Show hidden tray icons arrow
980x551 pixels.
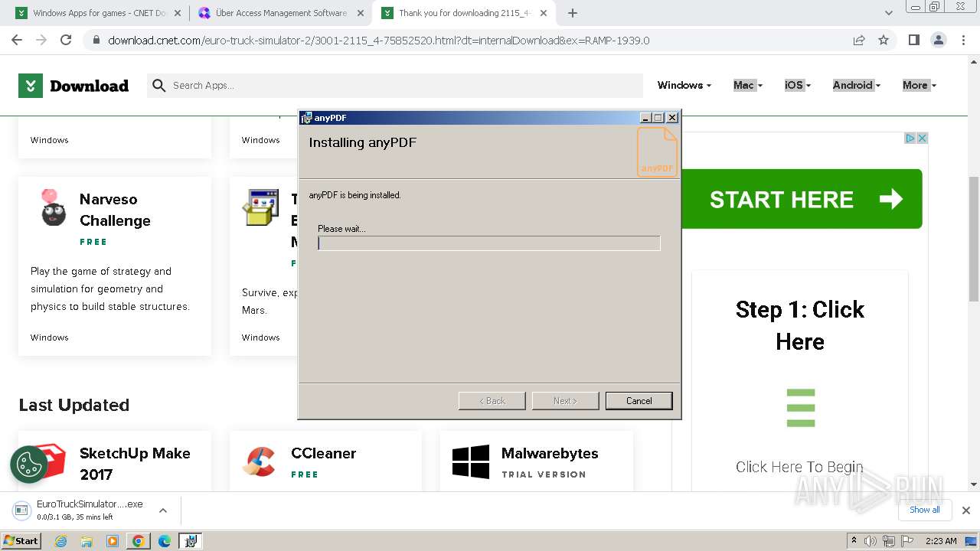click(854, 541)
